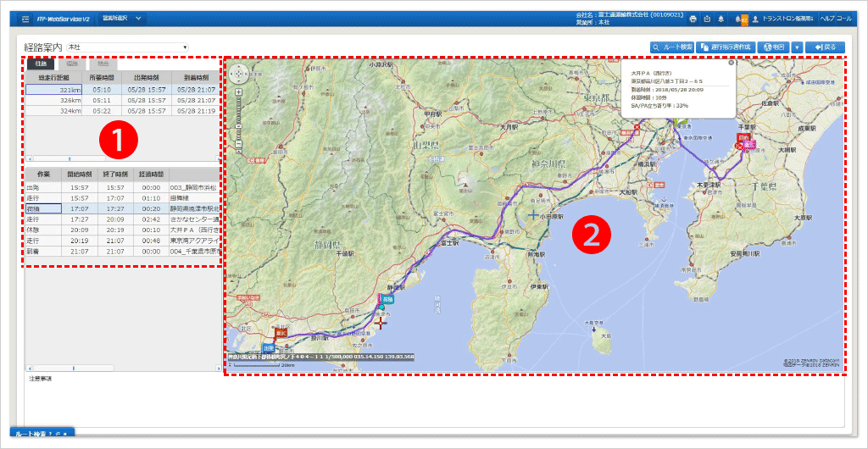The height and width of the screenshot is (449, 868).
Task: Open the ヘルプ menu
Action: click(x=826, y=19)
